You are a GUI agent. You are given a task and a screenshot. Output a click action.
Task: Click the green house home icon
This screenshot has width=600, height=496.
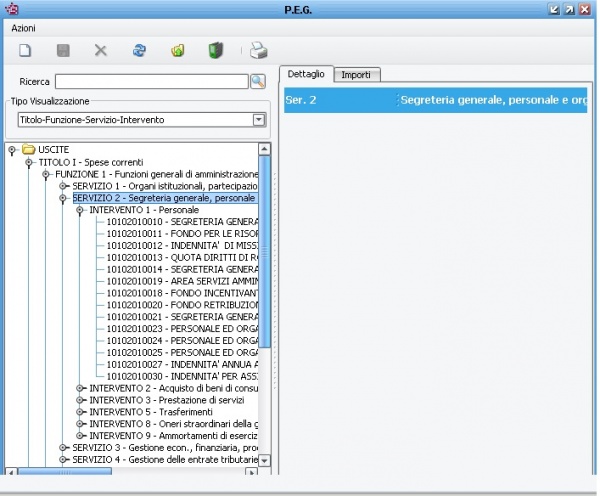click(x=178, y=50)
